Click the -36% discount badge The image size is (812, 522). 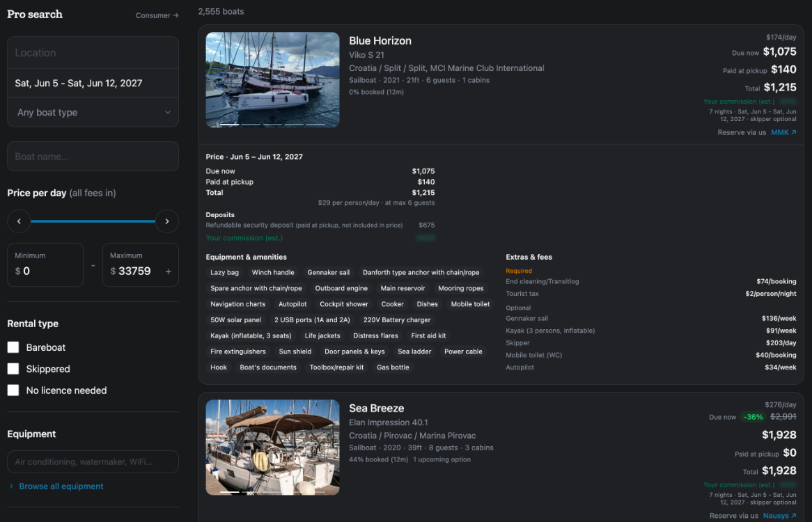tap(753, 417)
